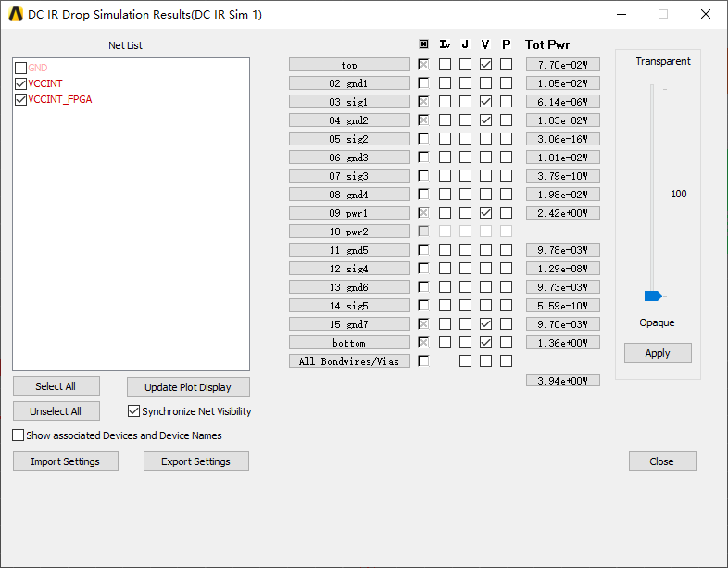Click the All Bondwires/Vias button
Image resolution: width=728 pixels, height=568 pixels.
point(349,360)
